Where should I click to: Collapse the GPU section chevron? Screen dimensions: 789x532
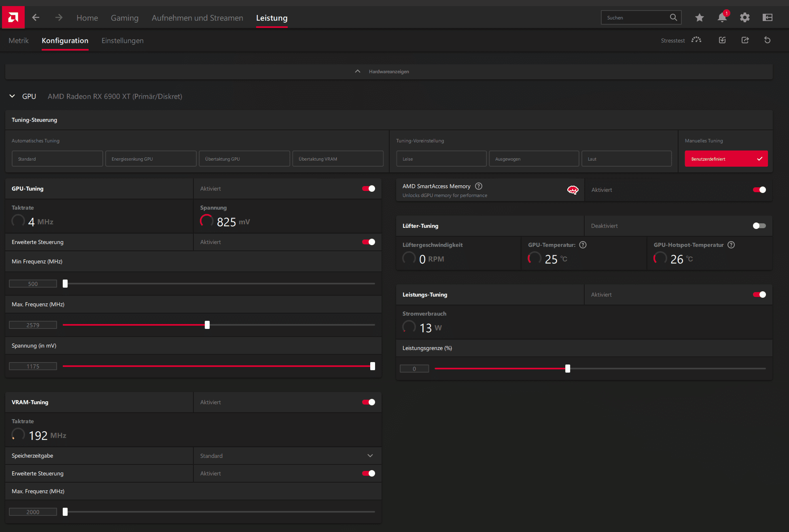12,96
